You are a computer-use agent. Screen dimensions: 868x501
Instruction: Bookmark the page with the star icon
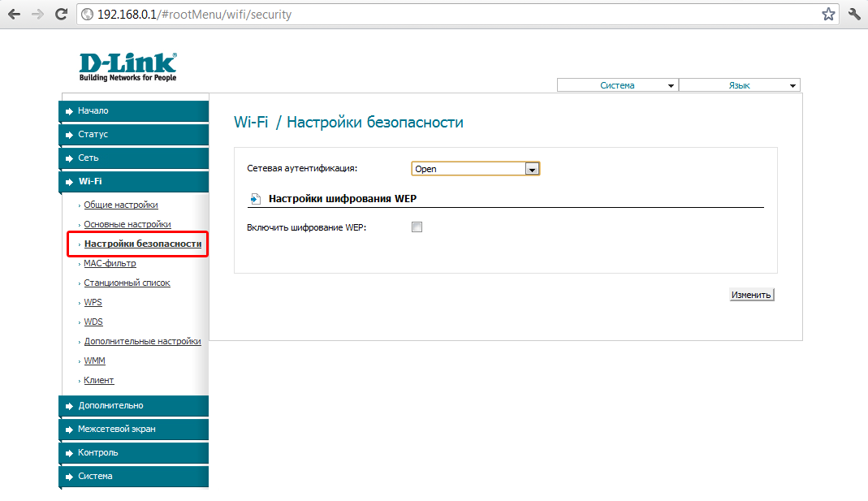pos(828,15)
